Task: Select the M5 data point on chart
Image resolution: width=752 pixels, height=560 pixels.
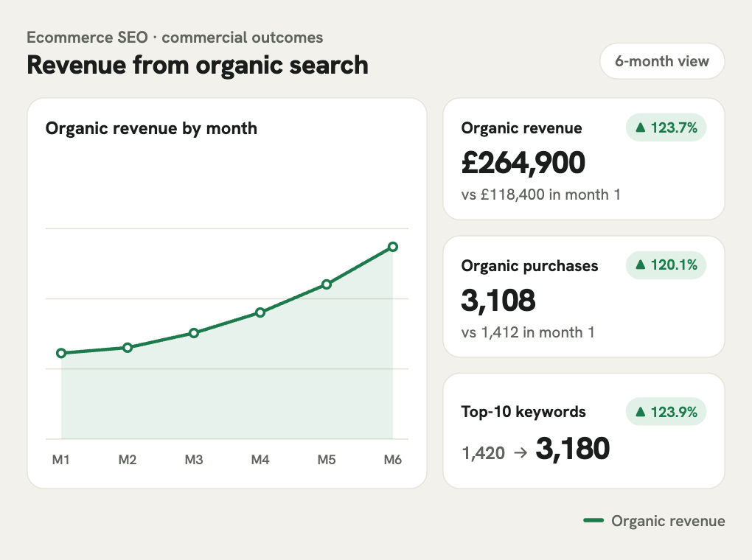Action: [x=327, y=284]
